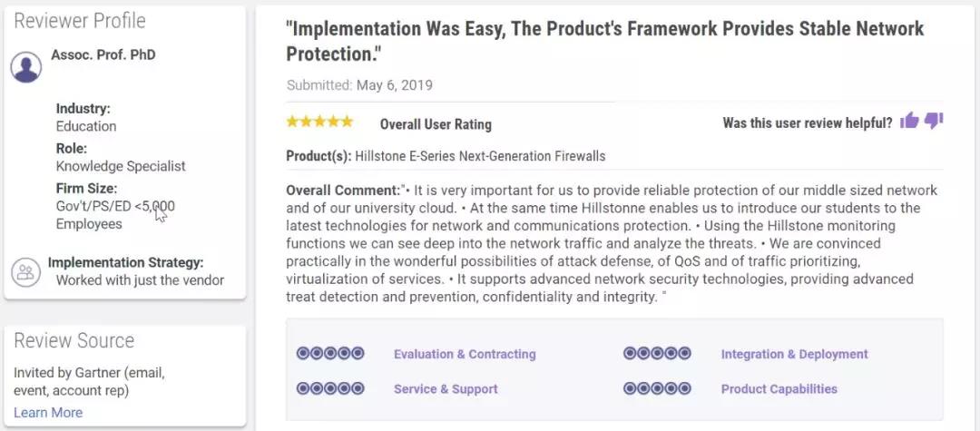The image size is (980, 431).
Task: Click the five gold stars overall rating
Action: click(320, 122)
